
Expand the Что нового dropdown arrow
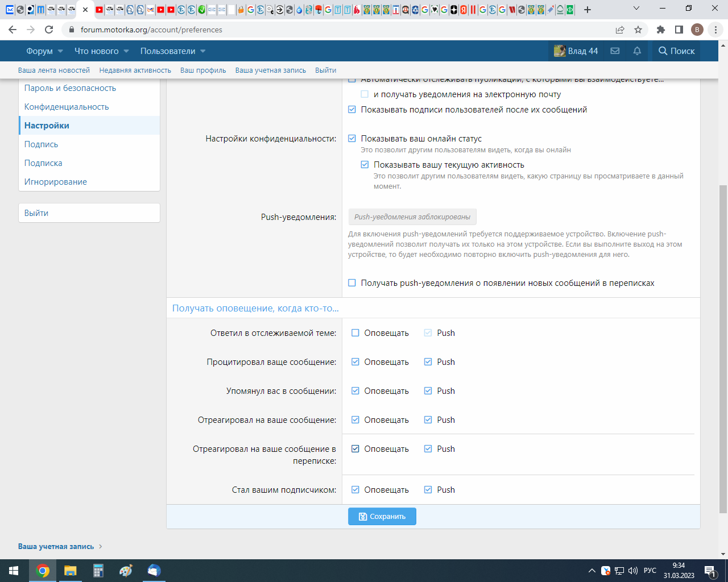126,51
